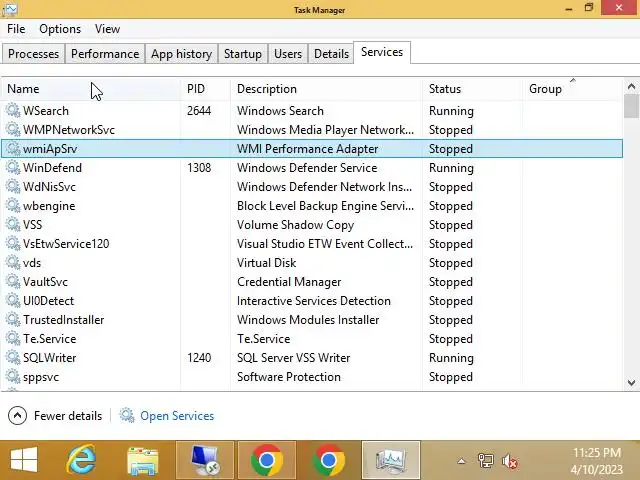Click the Fewer details label
The height and width of the screenshot is (480, 640).
point(68,416)
